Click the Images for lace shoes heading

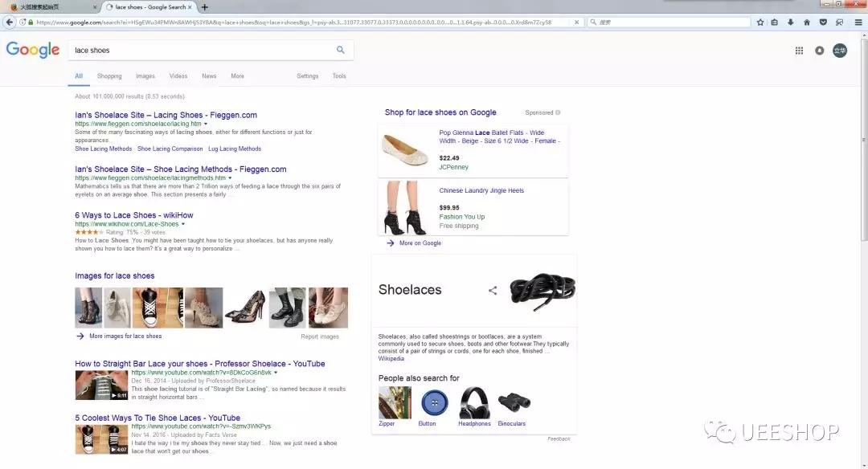(115, 275)
